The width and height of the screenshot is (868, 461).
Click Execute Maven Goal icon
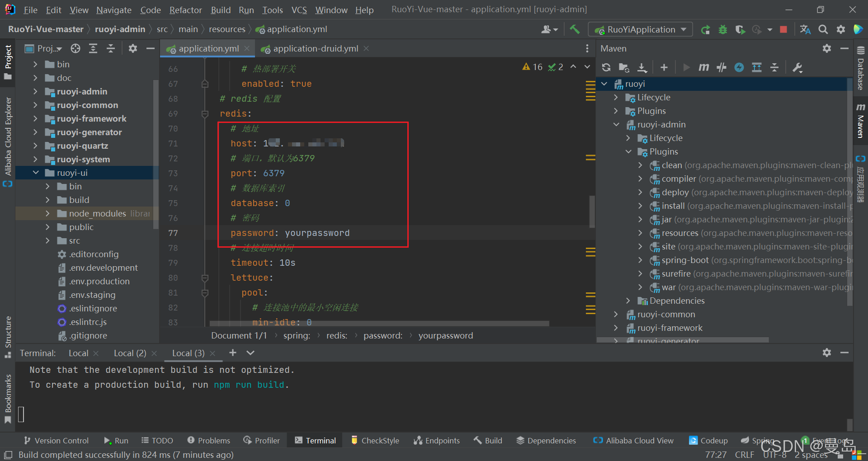click(703, 68)
